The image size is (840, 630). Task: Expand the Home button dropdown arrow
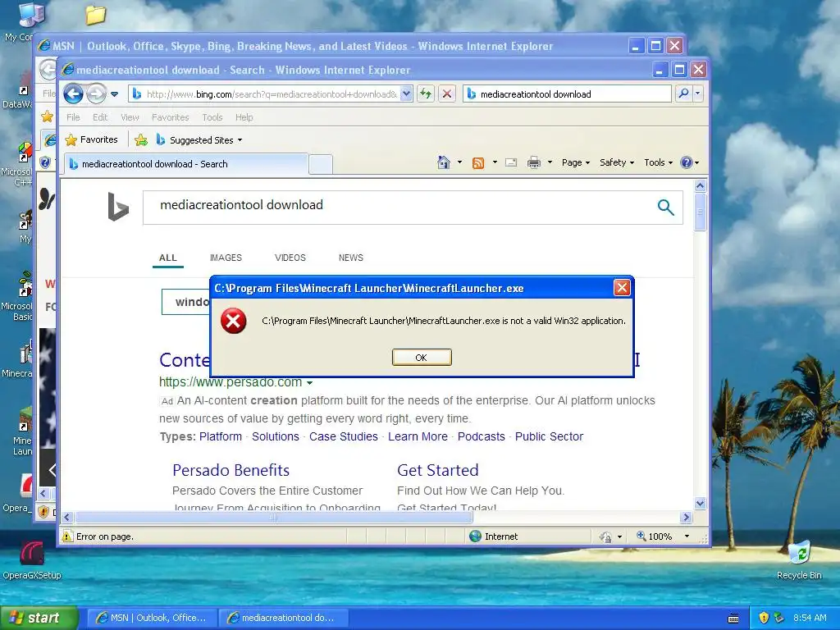click(x=459, y=162)
